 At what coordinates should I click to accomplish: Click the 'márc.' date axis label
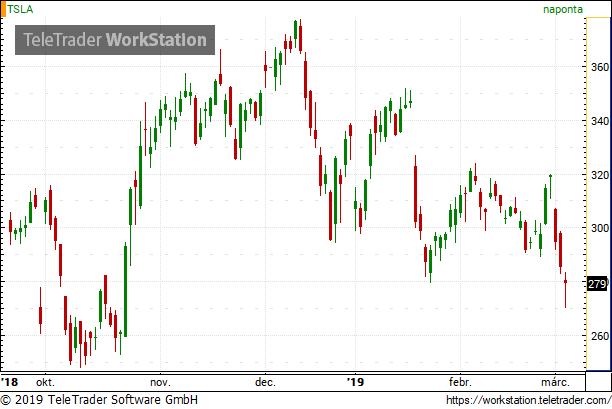(555, 382)
